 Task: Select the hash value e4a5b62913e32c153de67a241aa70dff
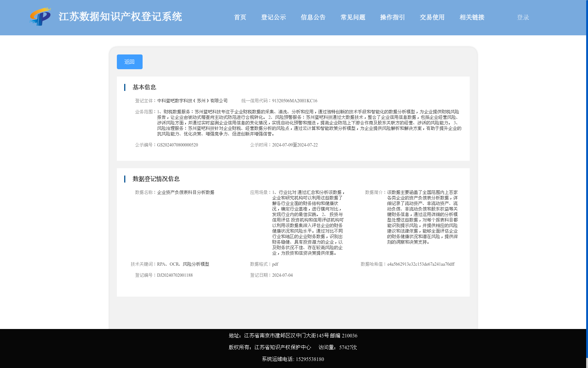click(x=421, y=264)
